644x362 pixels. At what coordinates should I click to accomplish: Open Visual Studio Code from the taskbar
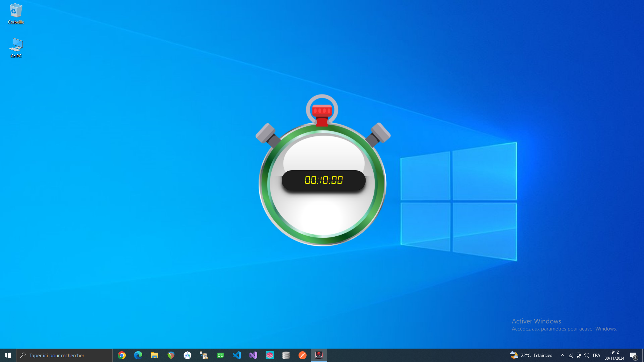pyautogui.click(x=237, y=355)
